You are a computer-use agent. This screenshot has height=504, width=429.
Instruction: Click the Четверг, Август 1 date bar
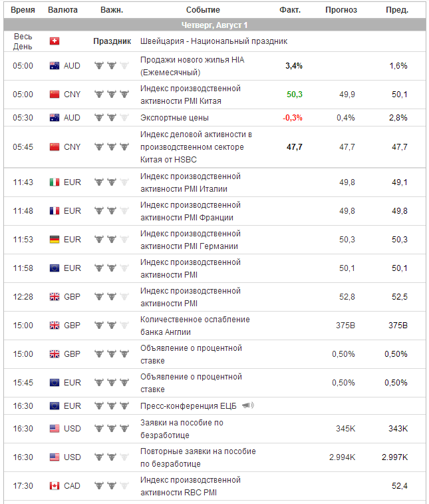click(214, 25)
